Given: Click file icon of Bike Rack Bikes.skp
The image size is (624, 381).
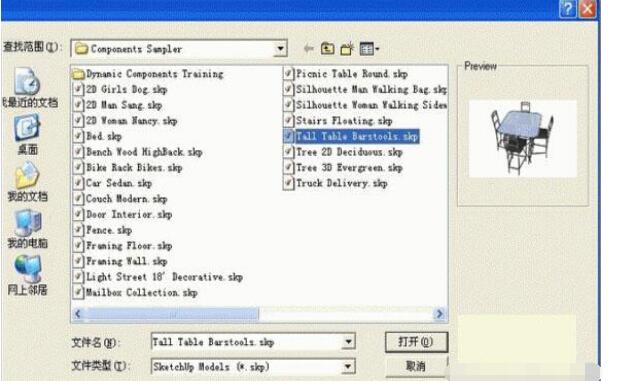Looking at the screenshot, I should pyautogui.click(x=78, y=168).
